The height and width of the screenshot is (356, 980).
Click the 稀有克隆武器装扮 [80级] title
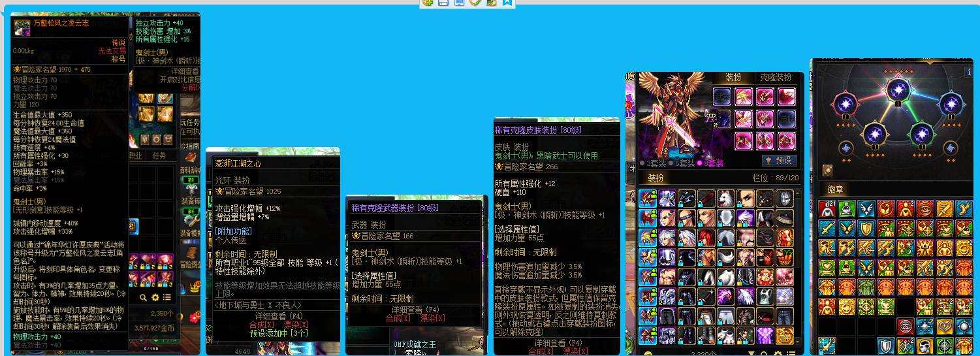tap(395, 208)
